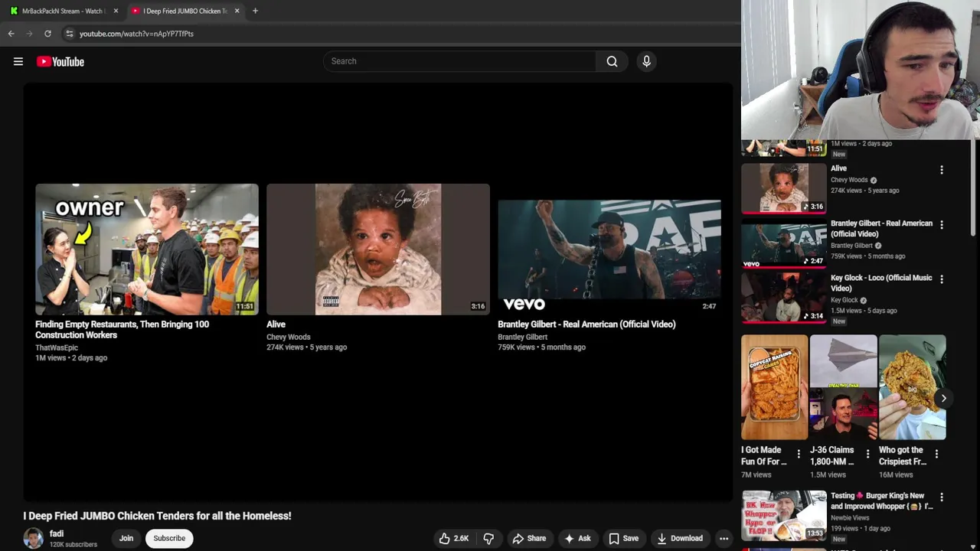
Task: Open a new browser tab
Action: [x=255, y=11]
